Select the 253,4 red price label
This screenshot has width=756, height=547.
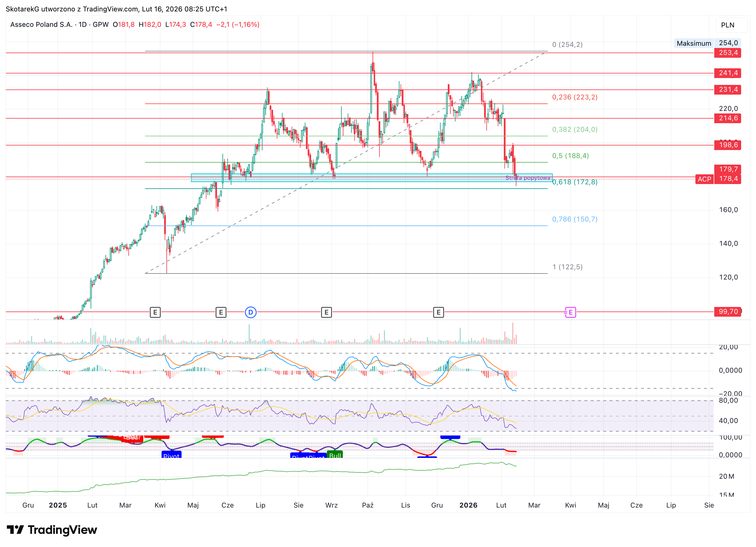coord(728,53)
